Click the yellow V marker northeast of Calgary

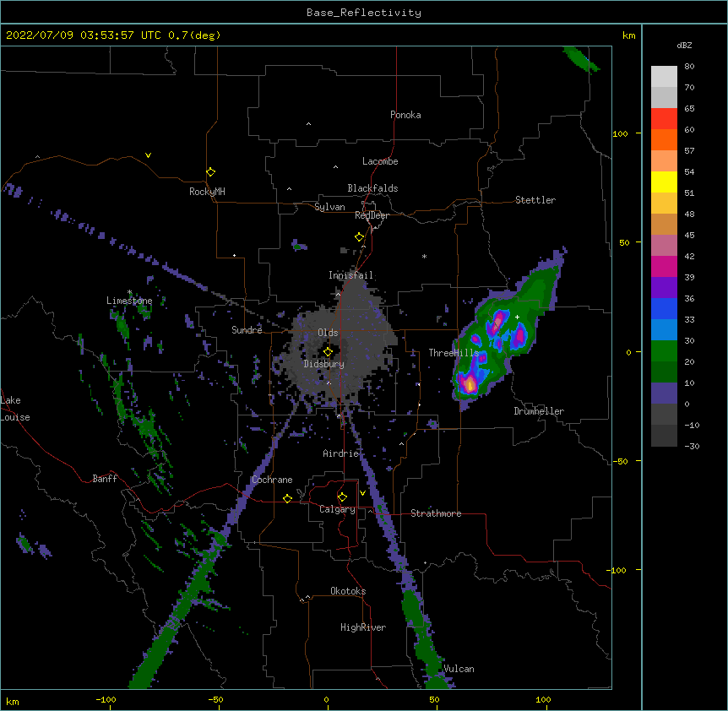click(362, 493)
